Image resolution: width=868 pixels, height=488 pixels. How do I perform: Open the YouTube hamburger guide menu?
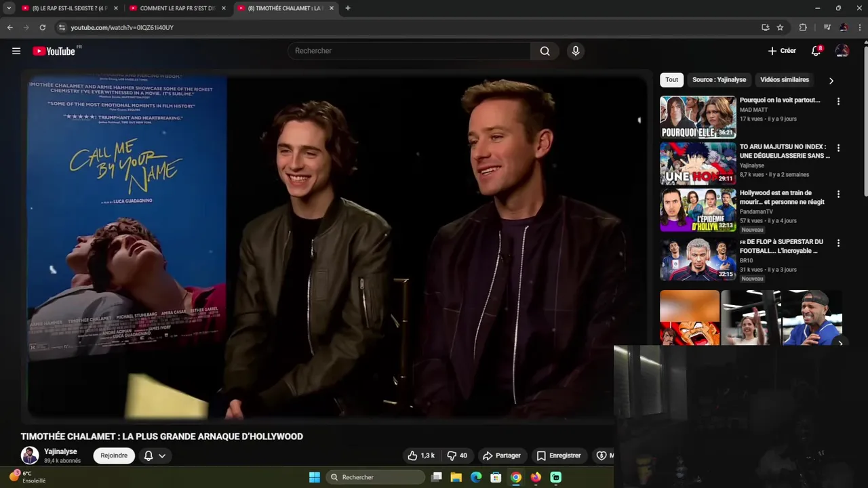tap(16, 51)
